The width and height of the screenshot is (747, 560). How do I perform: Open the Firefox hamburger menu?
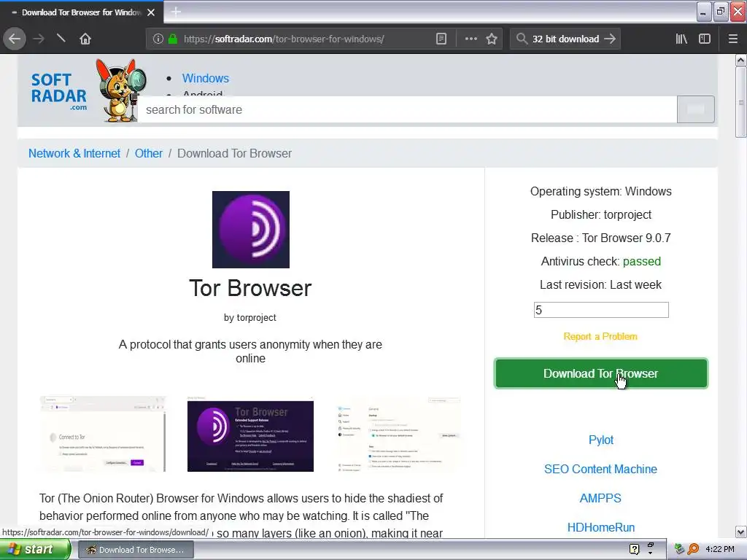click(x=732, y=39)
